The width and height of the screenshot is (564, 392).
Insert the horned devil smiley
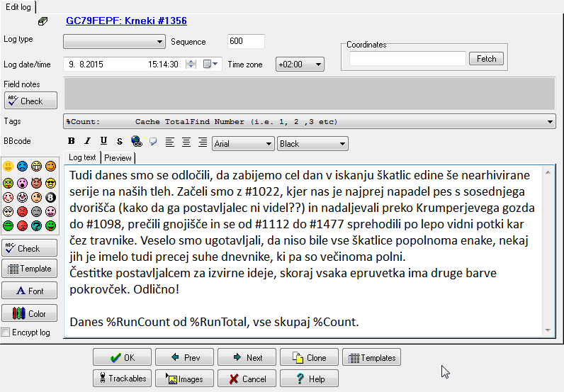point(36,183)
